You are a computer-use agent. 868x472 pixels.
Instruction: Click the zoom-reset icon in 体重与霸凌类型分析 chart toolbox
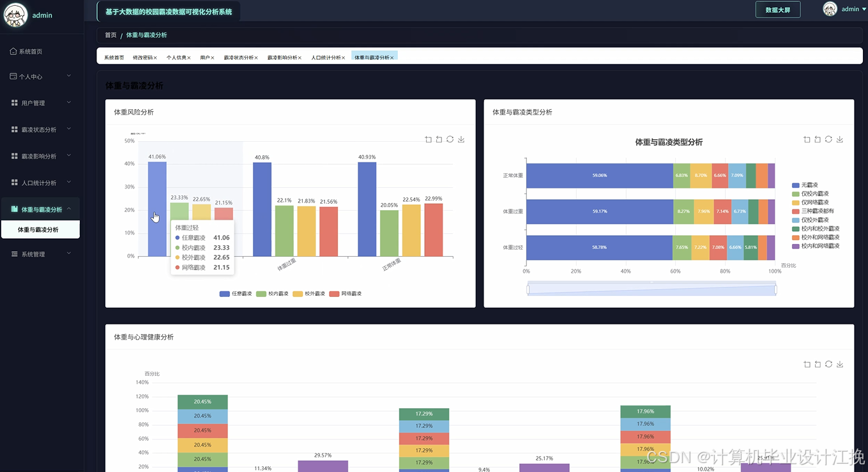point(818,139)
